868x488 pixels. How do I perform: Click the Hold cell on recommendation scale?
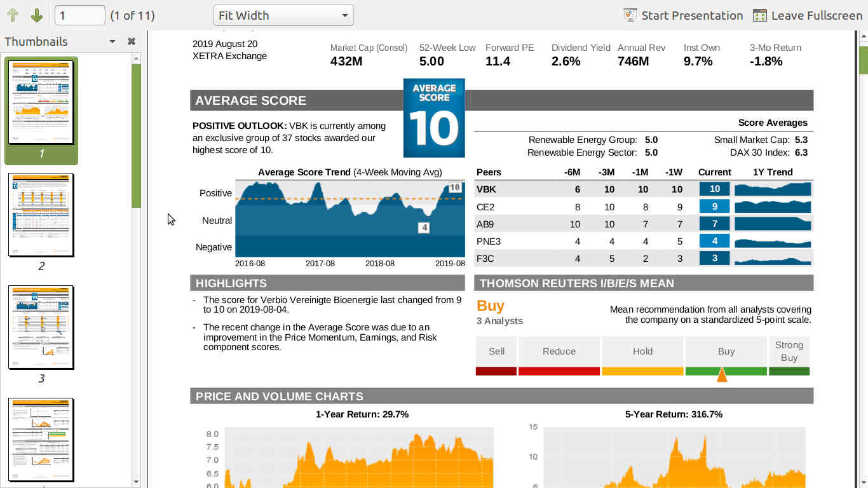[642, 351]
